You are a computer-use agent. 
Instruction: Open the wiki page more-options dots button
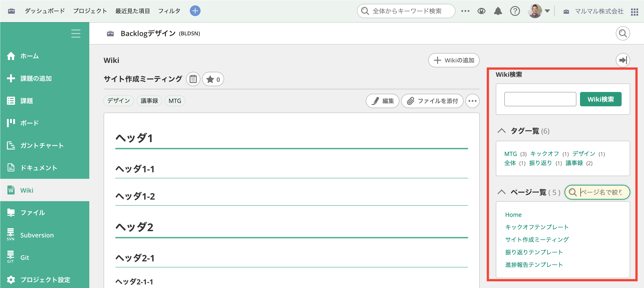(x=472, y=101)
